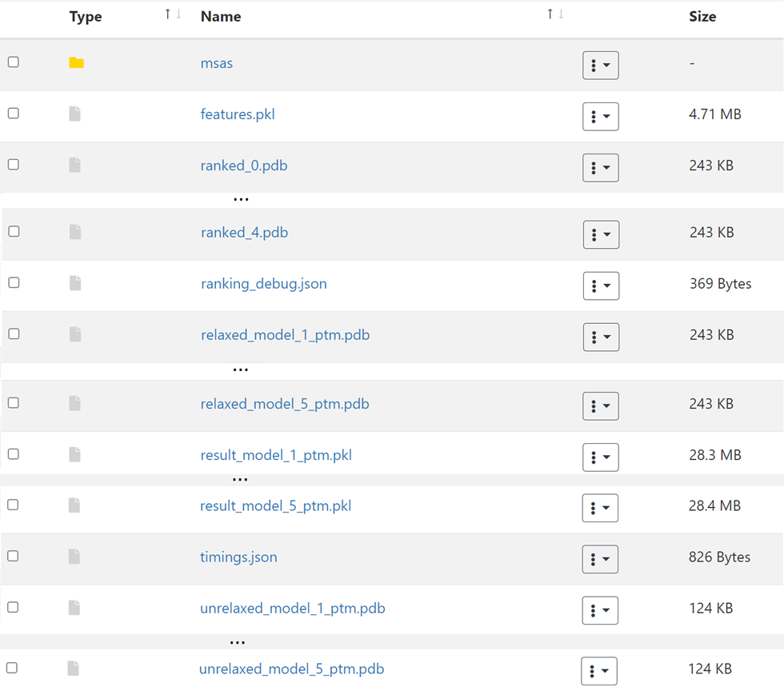
Task: Click the file icon beside result_model_1_ptm.pkl
Action: (x=74, y=454)
